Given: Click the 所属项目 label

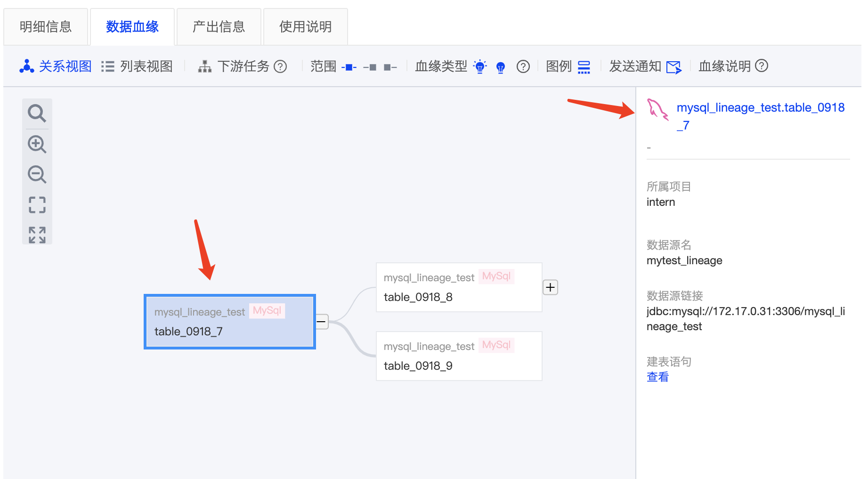Looking at the screenshot, I should (x=669, y=187).
